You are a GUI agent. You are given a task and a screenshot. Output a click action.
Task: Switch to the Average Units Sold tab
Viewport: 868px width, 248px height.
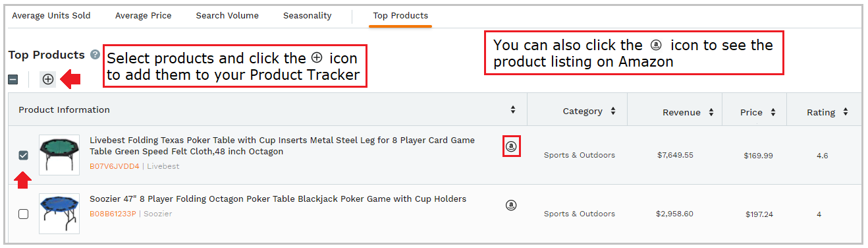point(51,15)
